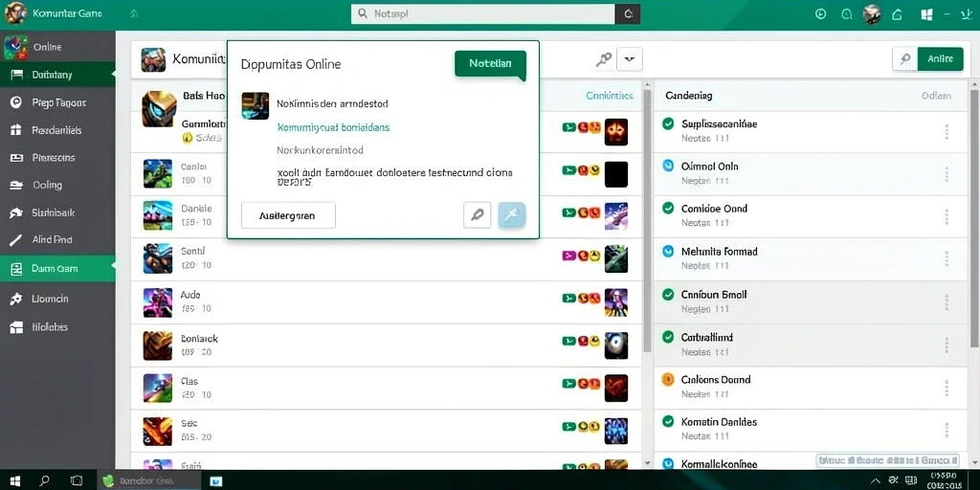The height and width of the screenshot is (490, 980).
Task: Open the Danlie game icon
Action: pos(158,215)
